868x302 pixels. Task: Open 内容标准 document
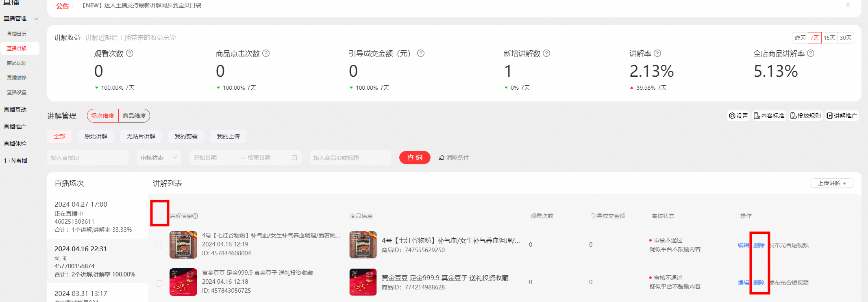pos(769,116)
